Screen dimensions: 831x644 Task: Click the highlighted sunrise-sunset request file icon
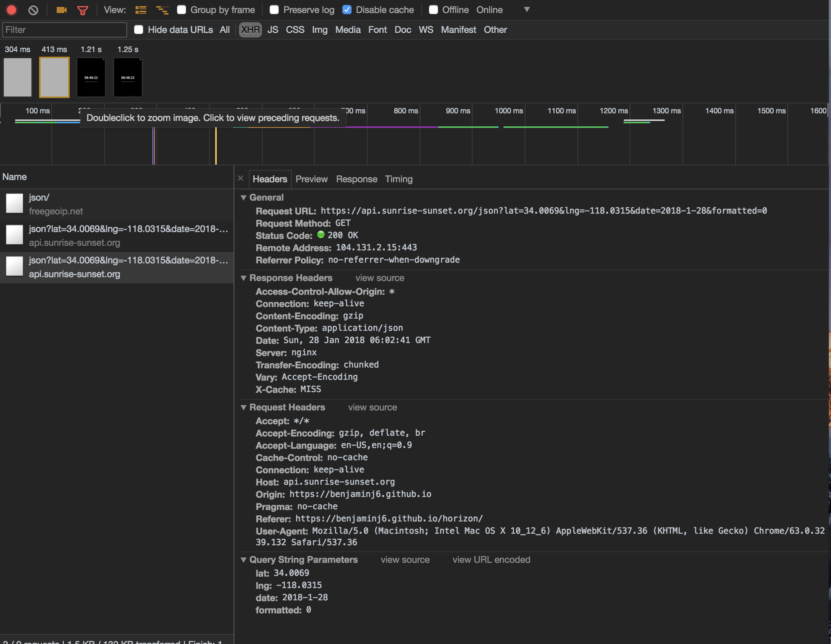coord(15,266)
